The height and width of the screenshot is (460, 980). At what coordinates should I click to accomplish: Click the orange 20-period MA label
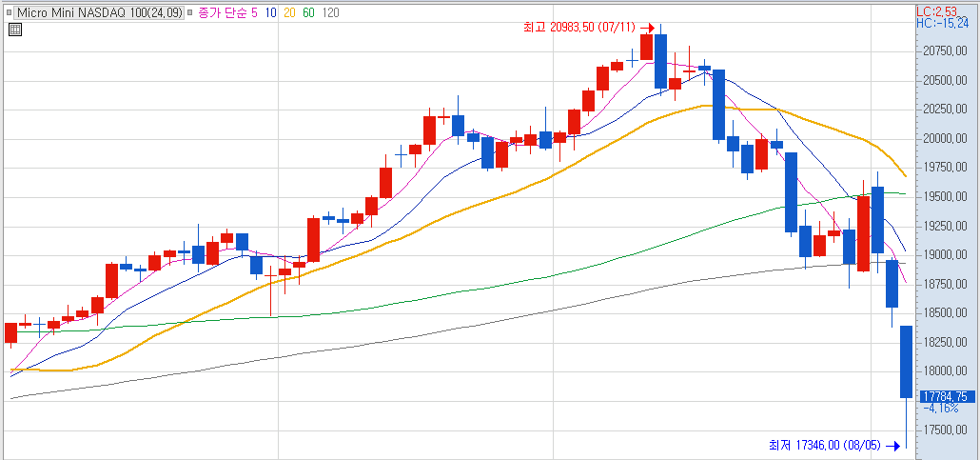[290, 12]
